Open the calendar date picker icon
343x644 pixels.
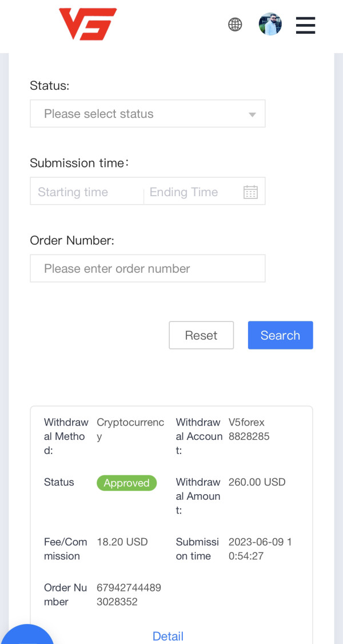coord(251,192)
